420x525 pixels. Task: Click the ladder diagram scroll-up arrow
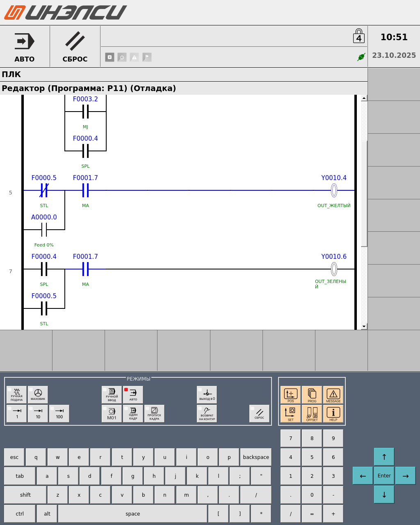click(x=364, y=98)
